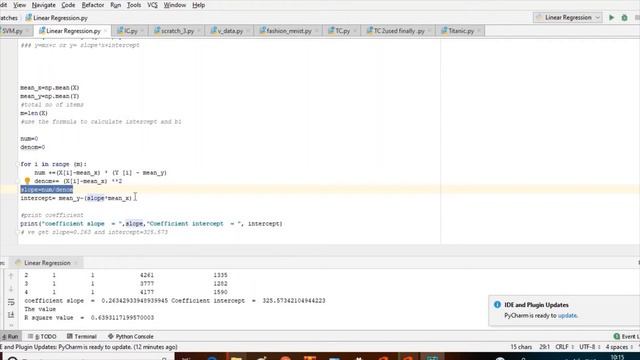
Task: Start debugging with the bug icon
Action: (624, 18)
